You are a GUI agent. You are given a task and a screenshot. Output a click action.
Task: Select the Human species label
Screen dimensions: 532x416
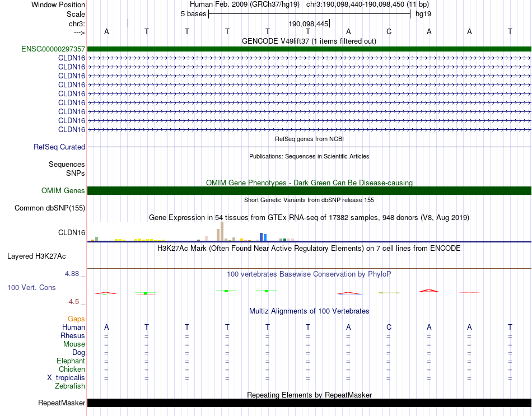73,327
